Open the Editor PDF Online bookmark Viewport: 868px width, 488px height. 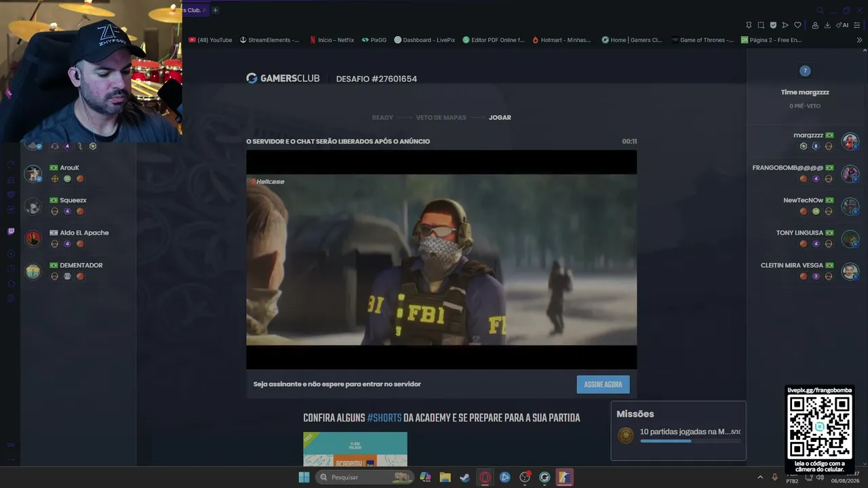point(494,40)
